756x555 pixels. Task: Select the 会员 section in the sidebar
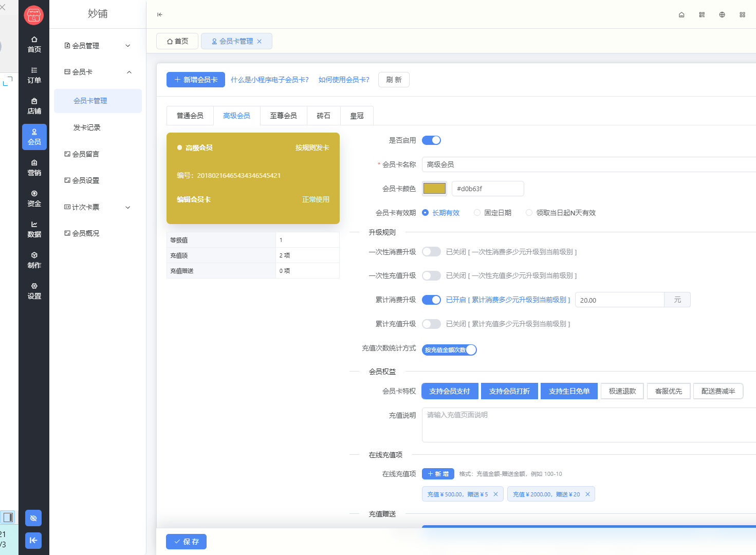[34, 137]
